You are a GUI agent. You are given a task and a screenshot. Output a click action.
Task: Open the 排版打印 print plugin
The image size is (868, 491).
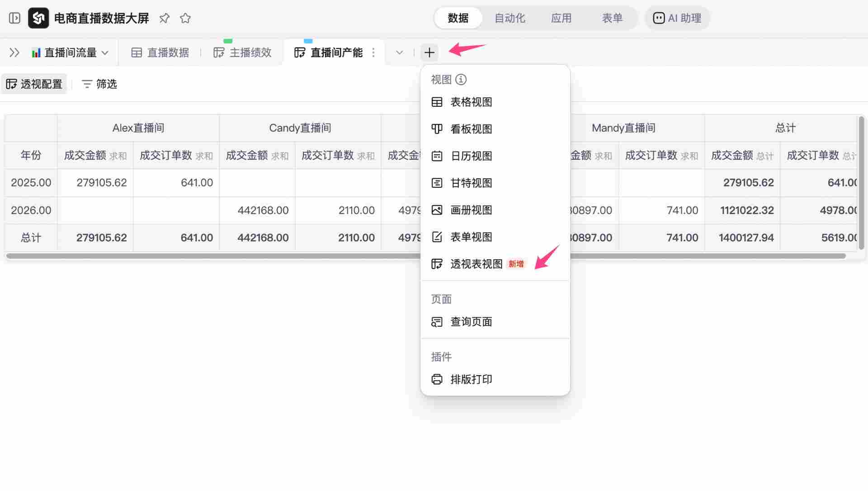point(471,380)
